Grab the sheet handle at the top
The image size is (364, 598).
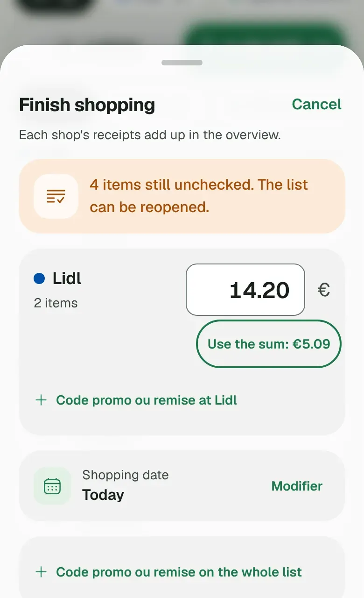coord(182,63)
